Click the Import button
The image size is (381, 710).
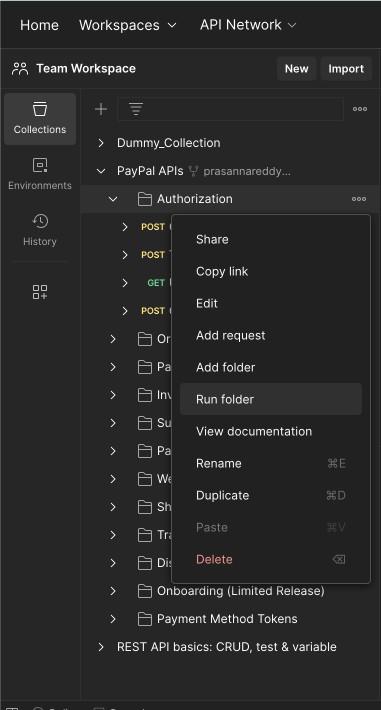pos(346,69)
